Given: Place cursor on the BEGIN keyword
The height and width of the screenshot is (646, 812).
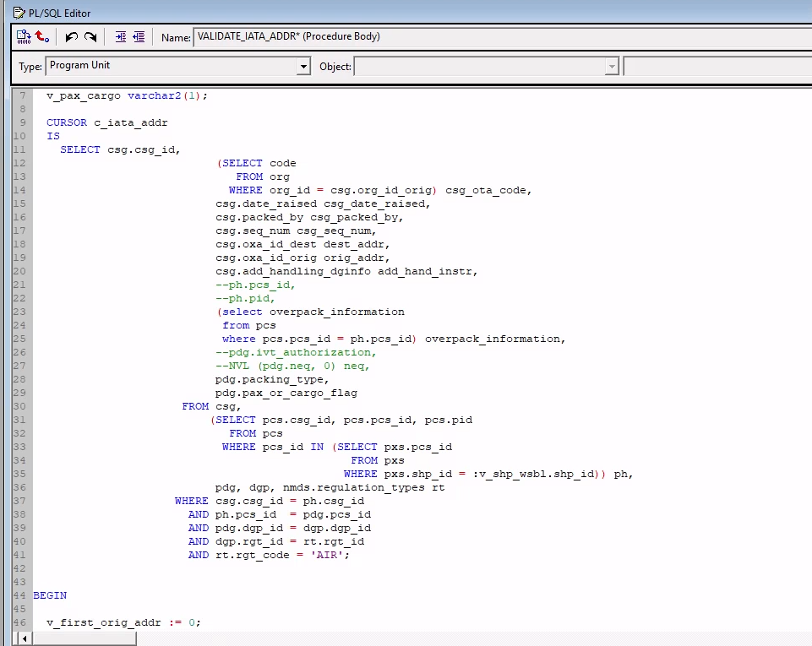Looking at the screenshot, I should pyautogui.click(x=50, y=595).
